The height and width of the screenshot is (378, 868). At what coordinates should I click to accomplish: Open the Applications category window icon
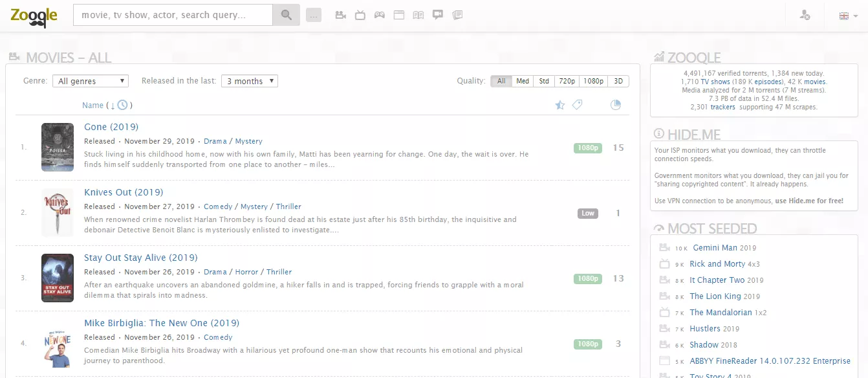[x=399, y=15]
